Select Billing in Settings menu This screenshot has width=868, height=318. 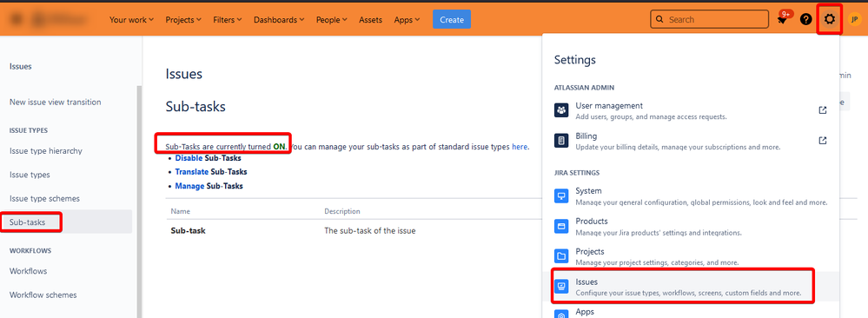point(690,141)
